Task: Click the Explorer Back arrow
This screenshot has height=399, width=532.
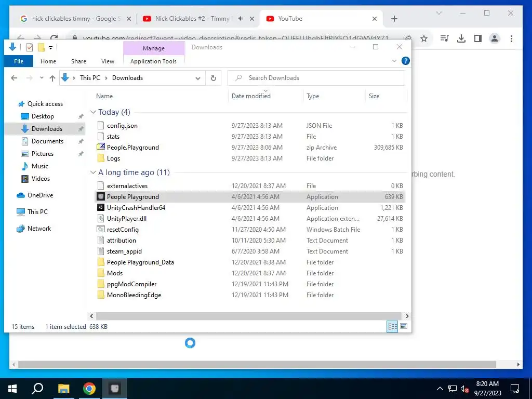Action: pyautogui.click(x=14, y=78)
